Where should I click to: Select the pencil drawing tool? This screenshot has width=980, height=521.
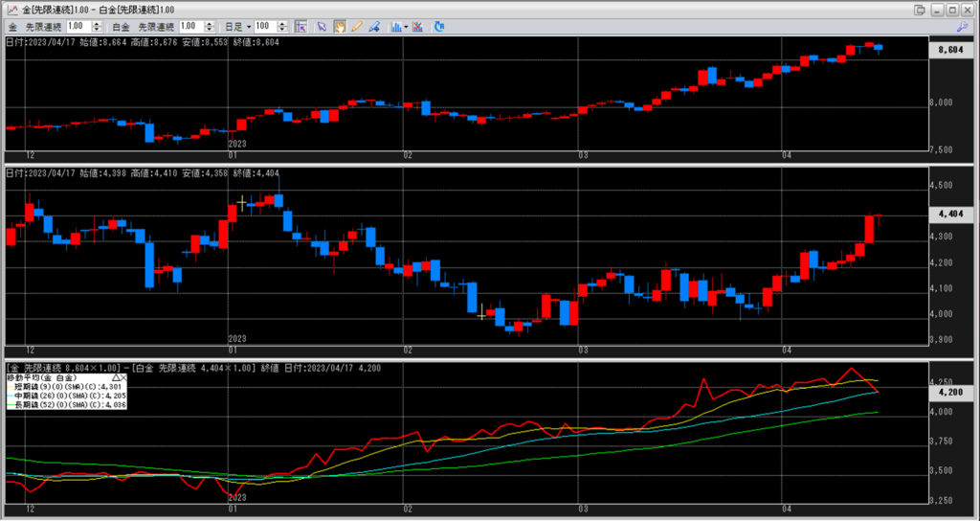(356, 27)
